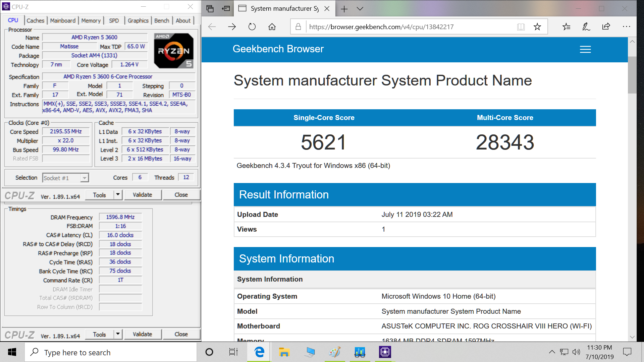Share this page from Edge
This screenshot has width=644, height=362.
(x=606, y=27)
